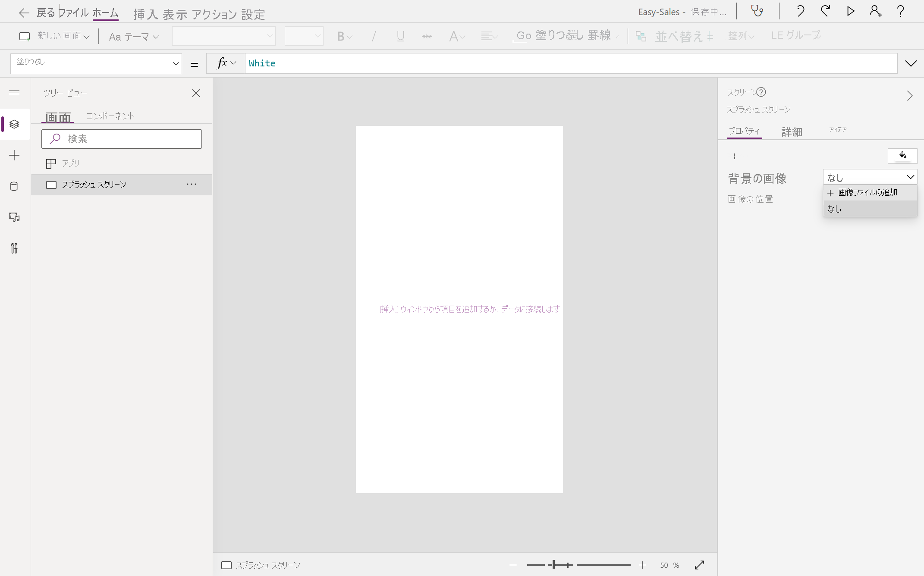Click fit-to-window expand icon
Image resolution: width=924 pixels, height=576 pixels.
(699, 565)
